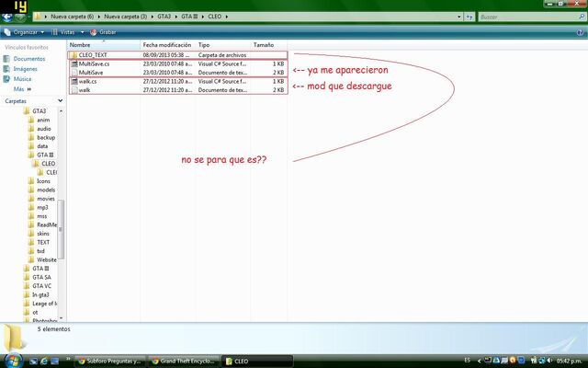The height and width of the screenshot is (368, 588).
Task: Select the MultiSave.cs file icon
Action: [74, 63]
